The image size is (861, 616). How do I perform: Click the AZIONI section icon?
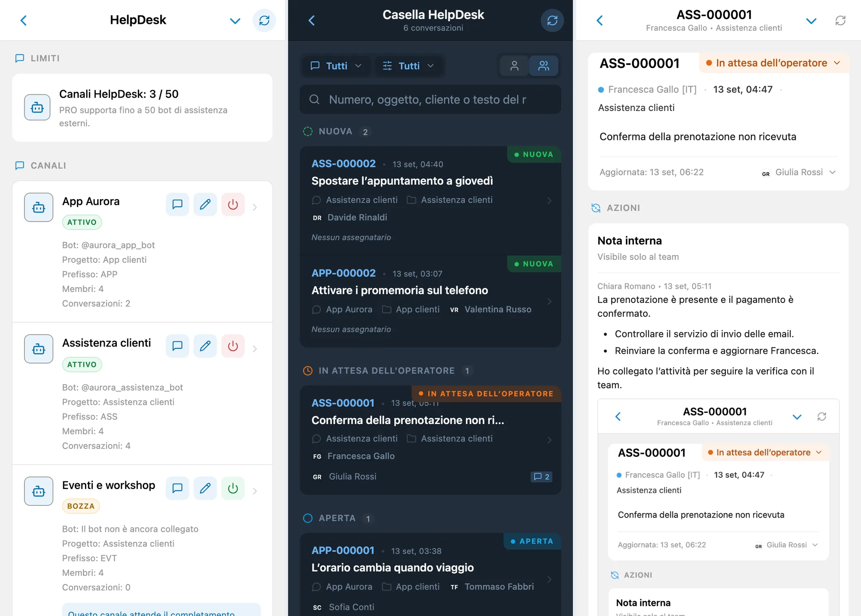click(596, 208)
